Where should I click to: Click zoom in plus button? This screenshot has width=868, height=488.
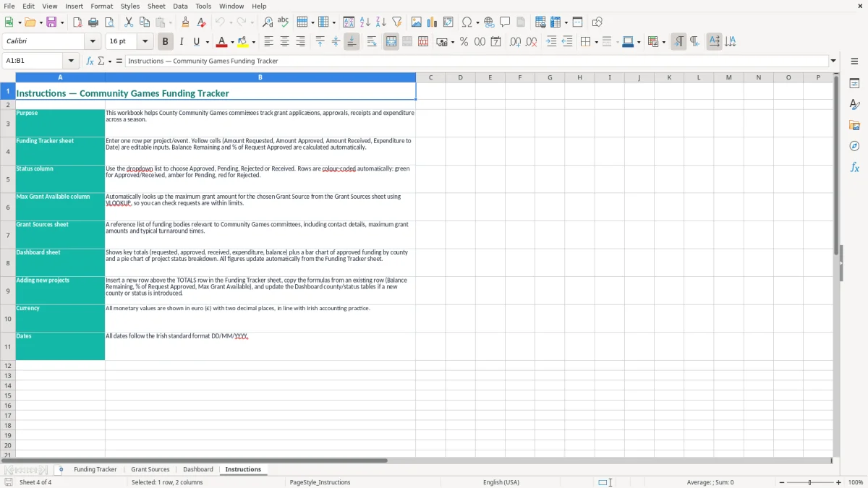click(839, 482)
